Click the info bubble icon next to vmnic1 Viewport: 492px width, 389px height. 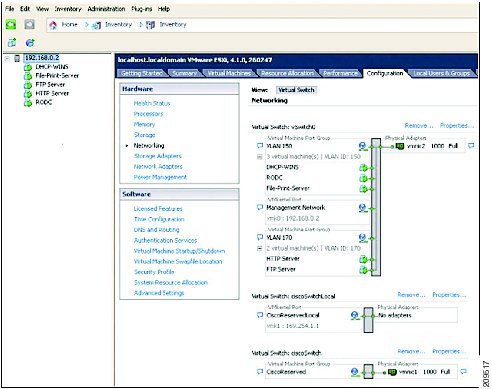464,372
